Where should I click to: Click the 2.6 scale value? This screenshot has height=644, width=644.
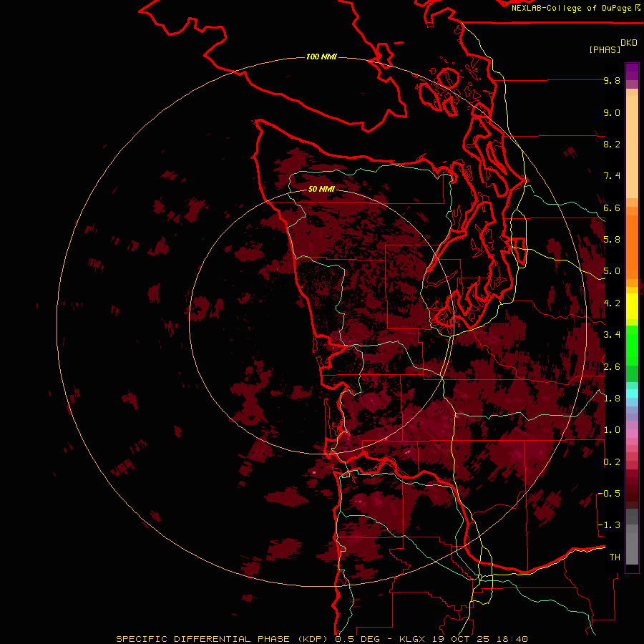point(612,367)
